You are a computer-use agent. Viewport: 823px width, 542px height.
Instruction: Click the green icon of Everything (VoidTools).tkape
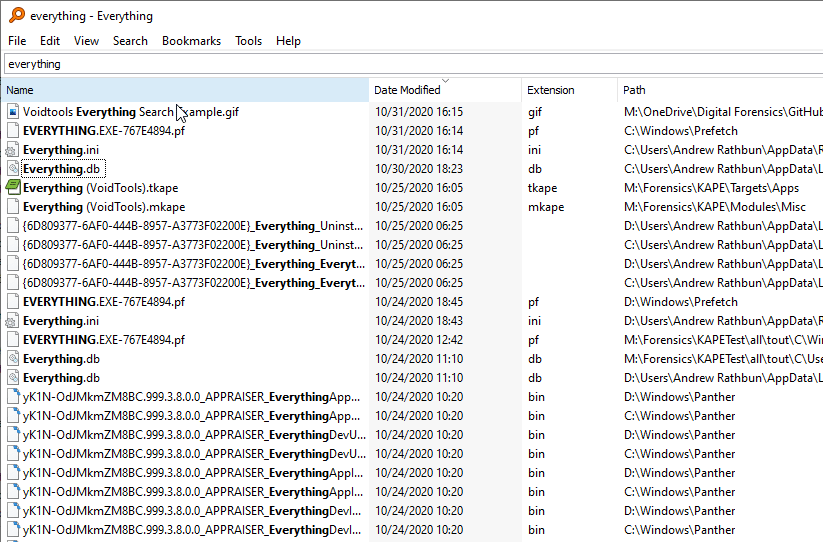pos(12,188)
